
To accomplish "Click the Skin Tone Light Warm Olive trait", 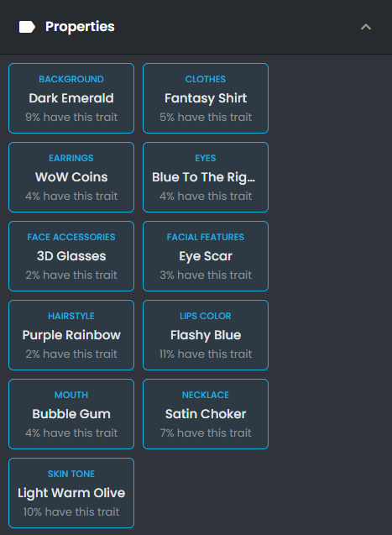I will click(x=71, y=493).
